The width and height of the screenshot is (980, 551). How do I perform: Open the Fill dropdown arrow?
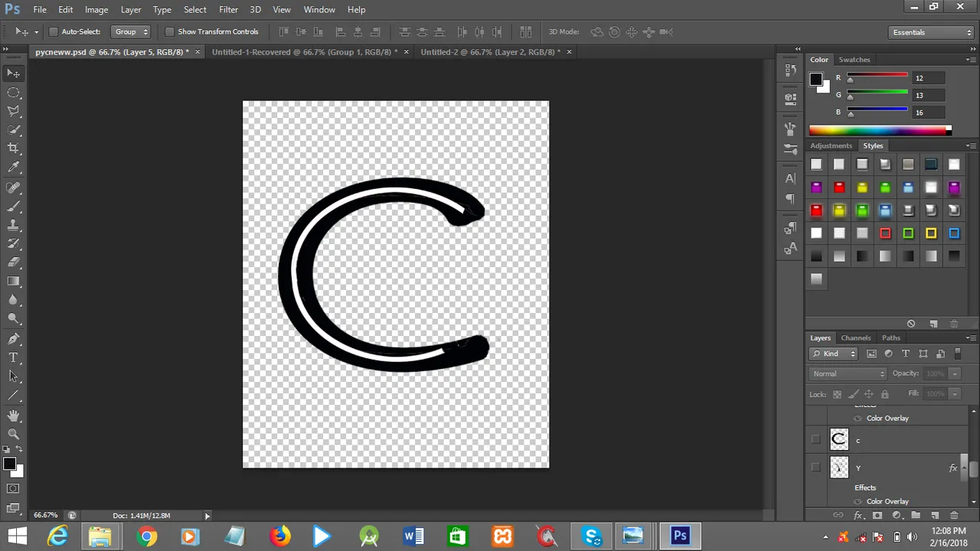point(955,393)
